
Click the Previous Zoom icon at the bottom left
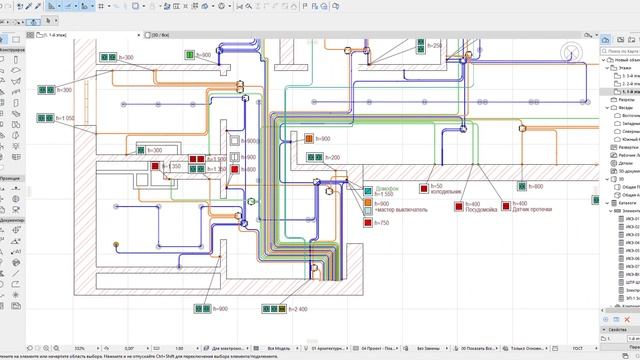[x=29, y=348]
